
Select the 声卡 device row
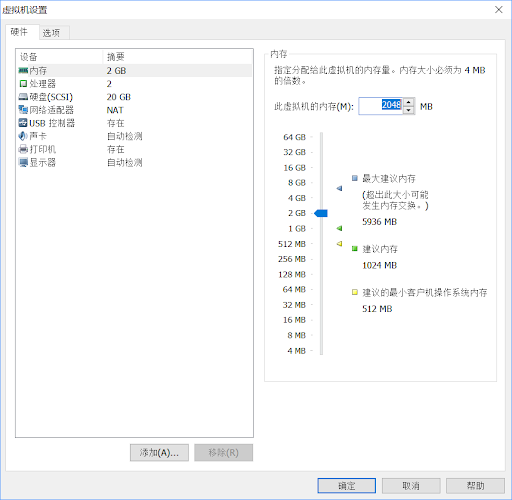coord(135,136)
